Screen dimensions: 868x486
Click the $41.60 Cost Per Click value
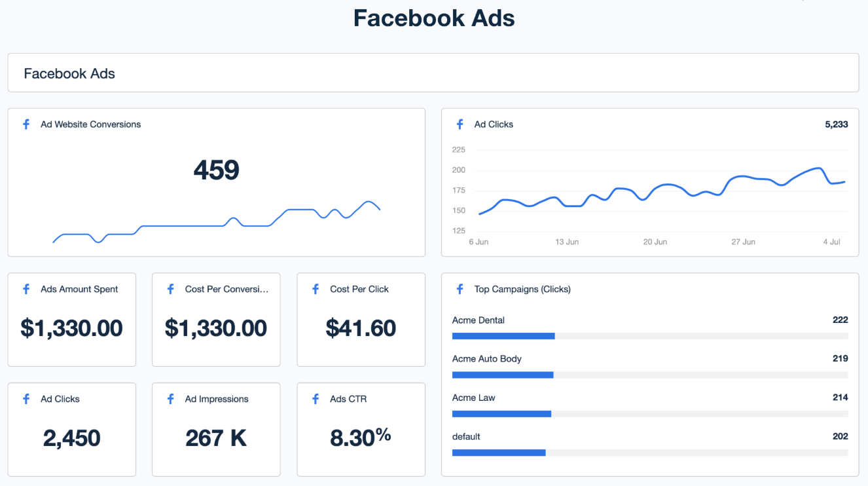point(361,328)
